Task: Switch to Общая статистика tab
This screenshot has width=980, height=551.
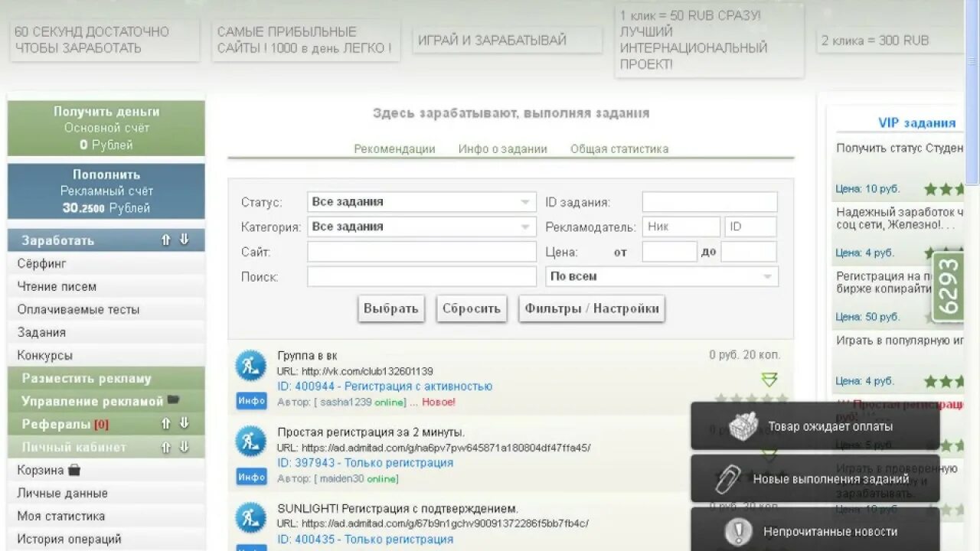Action: [619, 149]
